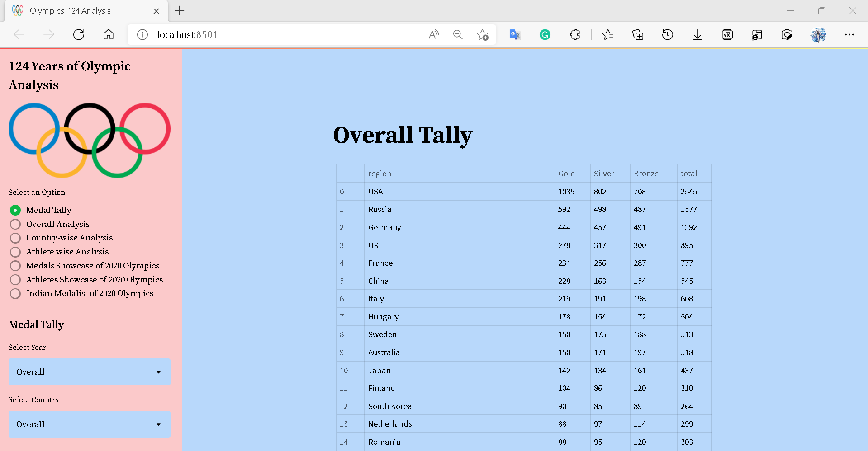
Task: Click the Netherlands region cell
Action: click(460, 424)
